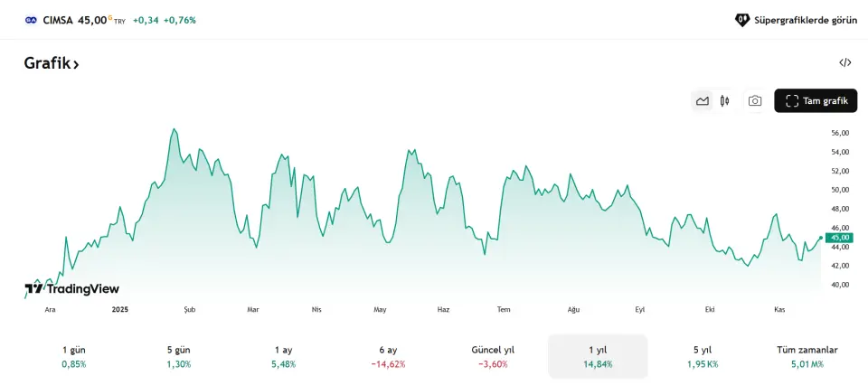This screenshot has width=868, height=385.
Task: Select the 5 gün time range
Action: coord(179,356)
